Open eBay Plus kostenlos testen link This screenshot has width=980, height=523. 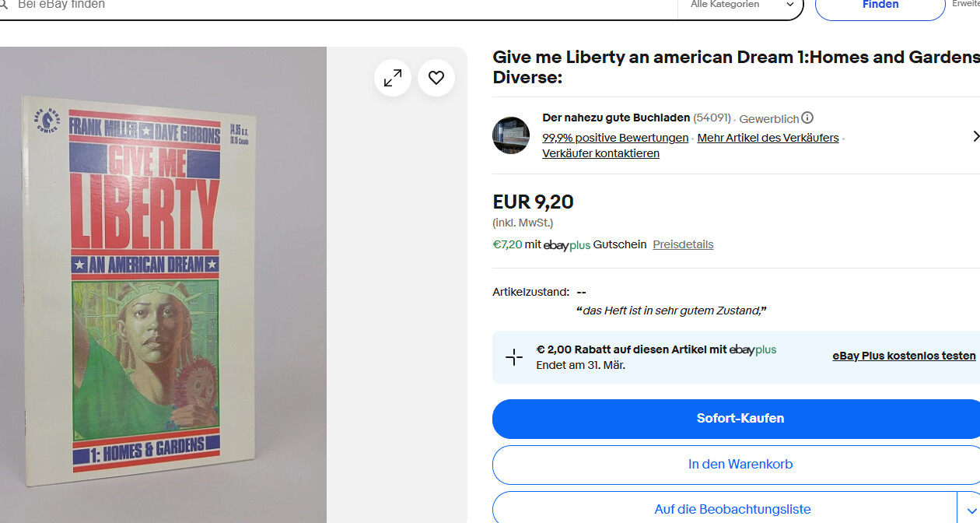click(x=904, y=356)
